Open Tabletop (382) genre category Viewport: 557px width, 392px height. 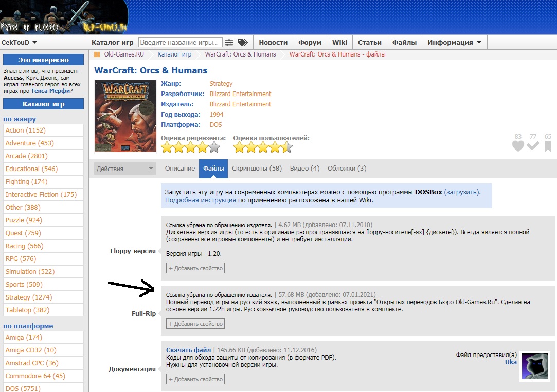pos(43,310)
